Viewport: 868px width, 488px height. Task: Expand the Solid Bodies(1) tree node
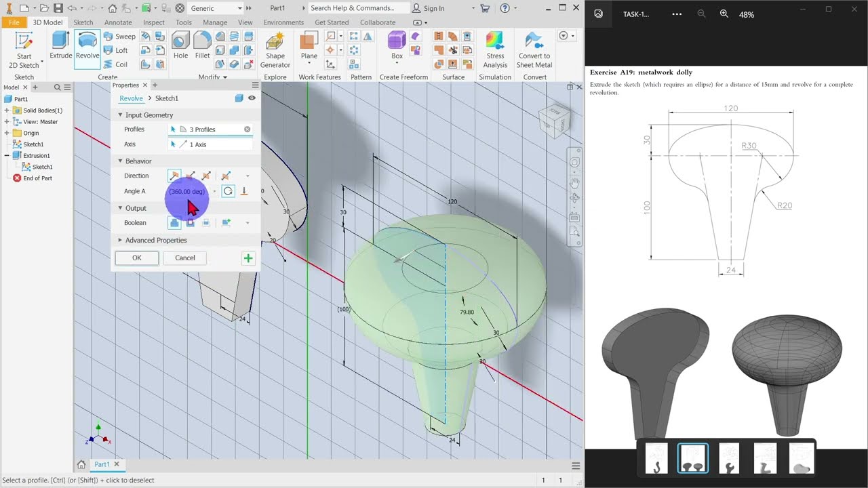pyautogui.click(x=7, y=110)
